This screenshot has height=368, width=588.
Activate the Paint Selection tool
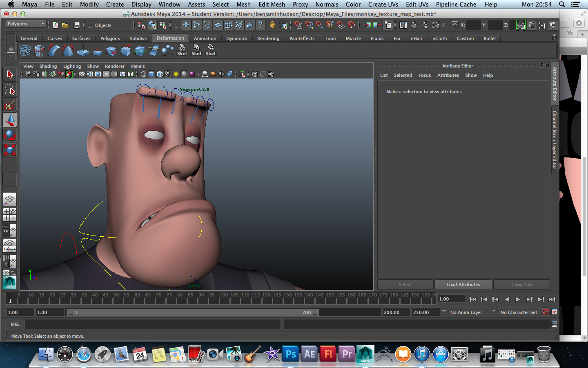pos(10,105)
